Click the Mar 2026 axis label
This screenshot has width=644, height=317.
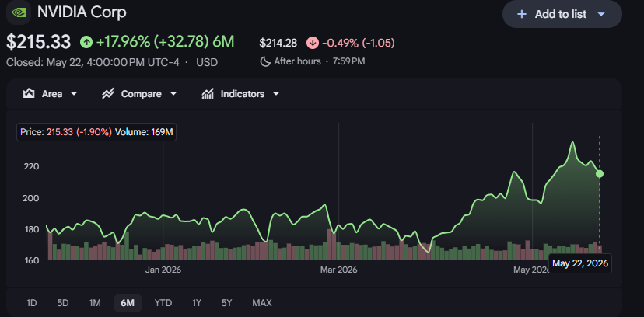coord(339,270)
